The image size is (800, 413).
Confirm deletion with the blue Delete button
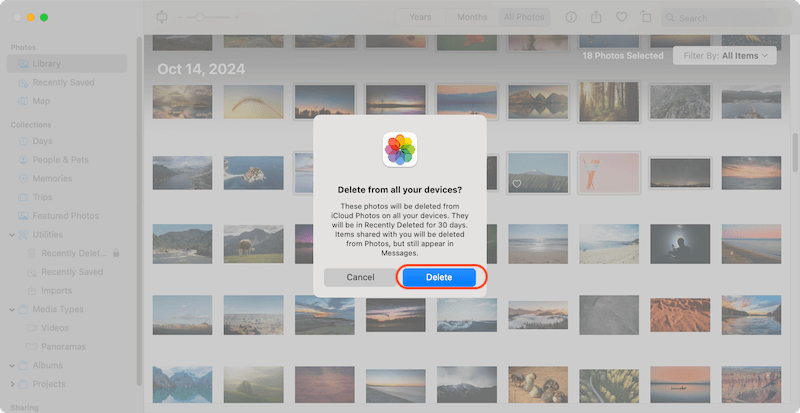(439, 277)
